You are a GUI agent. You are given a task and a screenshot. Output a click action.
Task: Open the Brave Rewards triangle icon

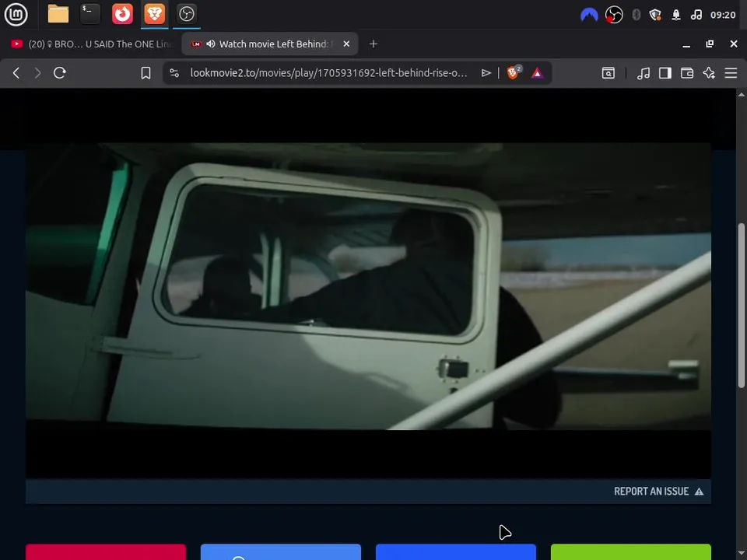(x=538, y=73)
